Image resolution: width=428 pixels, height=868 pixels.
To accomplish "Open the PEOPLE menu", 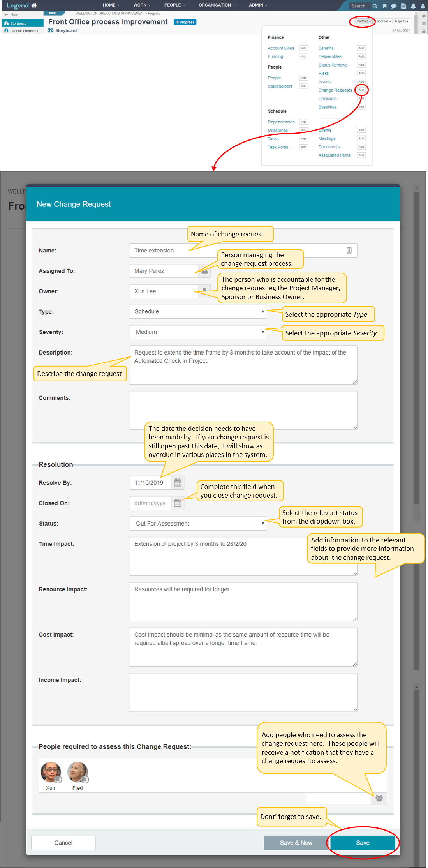I will tap(174, 5).
